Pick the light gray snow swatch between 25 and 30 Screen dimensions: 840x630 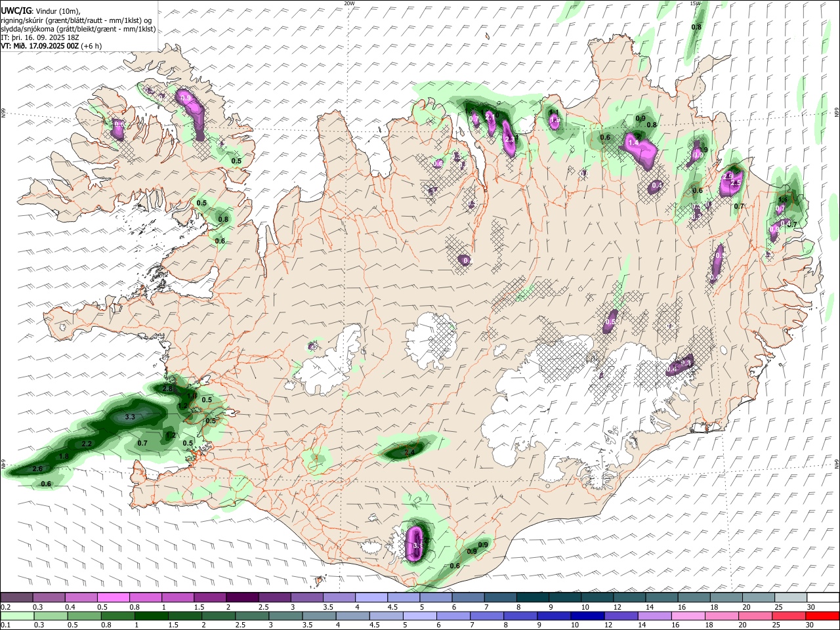(x=791, y=598)
